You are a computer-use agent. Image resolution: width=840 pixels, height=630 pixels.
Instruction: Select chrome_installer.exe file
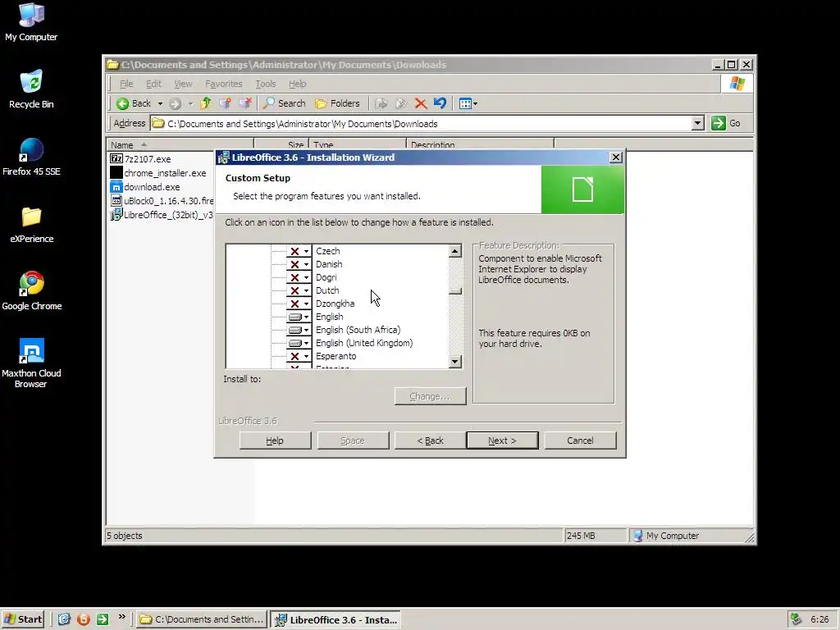158,173
